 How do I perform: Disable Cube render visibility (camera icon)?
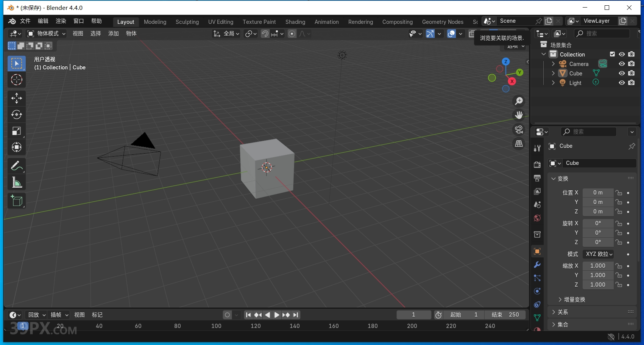coord(631,73)
